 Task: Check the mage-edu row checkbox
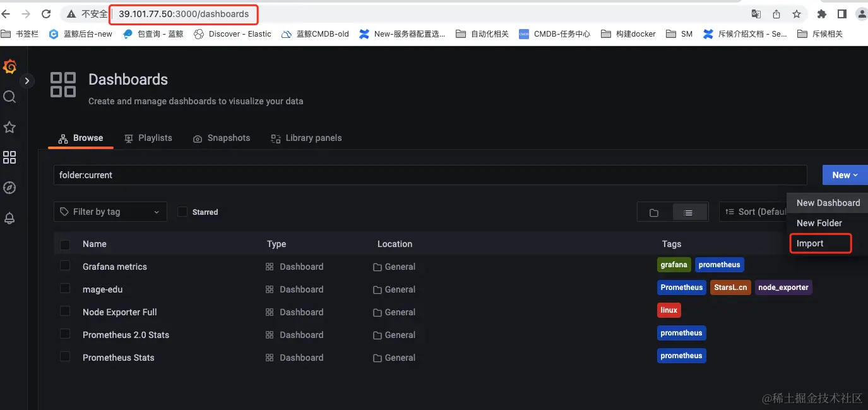(x=65, y=289)
